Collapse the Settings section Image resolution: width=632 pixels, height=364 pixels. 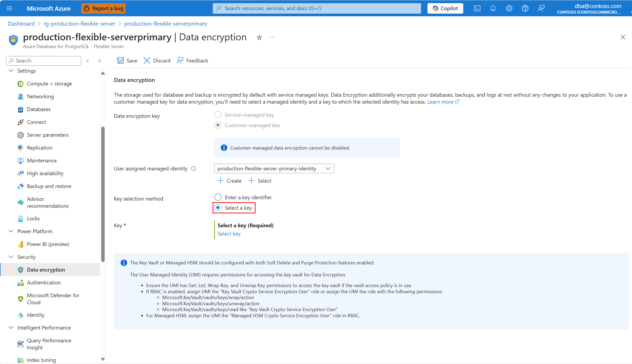pos(11,71)
